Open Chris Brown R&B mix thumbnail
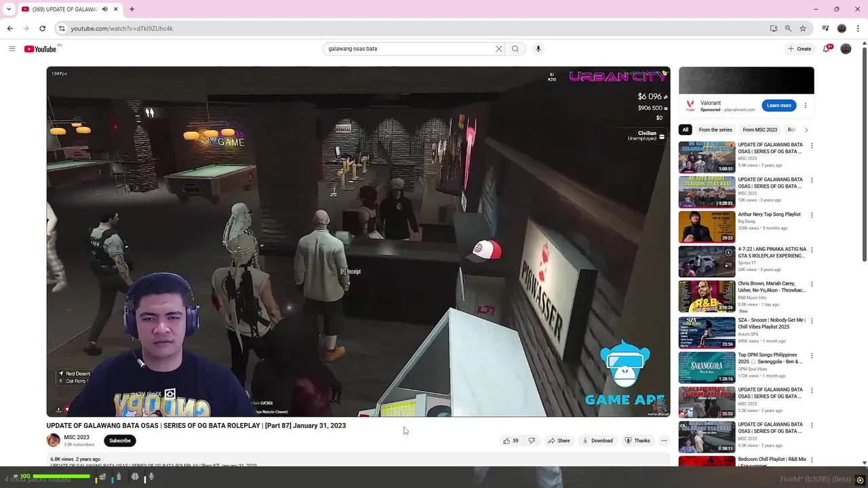The image size is (868, 488). click(707, 296)
